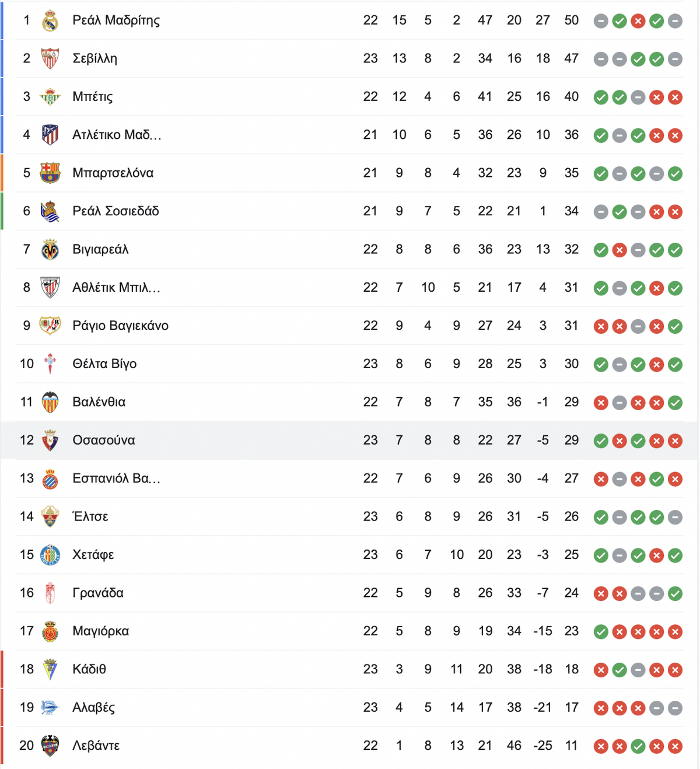700x769 pixels.
Task: Click the Barcelona crest icon
Action: (x=50, y=173)
